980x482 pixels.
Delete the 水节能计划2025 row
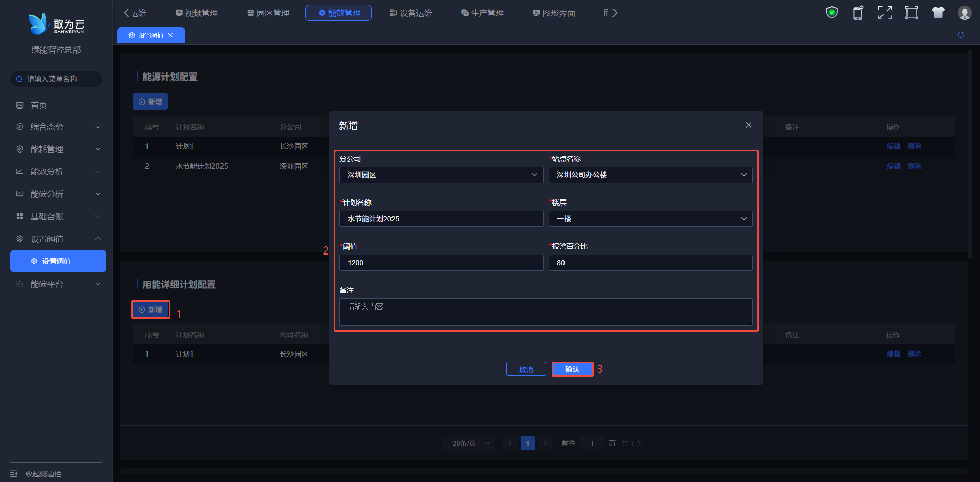(914, 166)
